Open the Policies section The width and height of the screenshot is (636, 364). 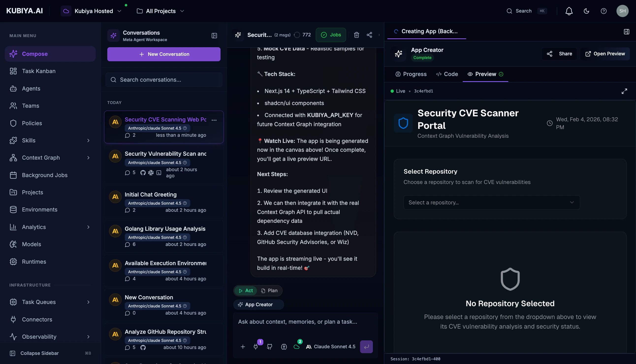click(x=50, y=123)
